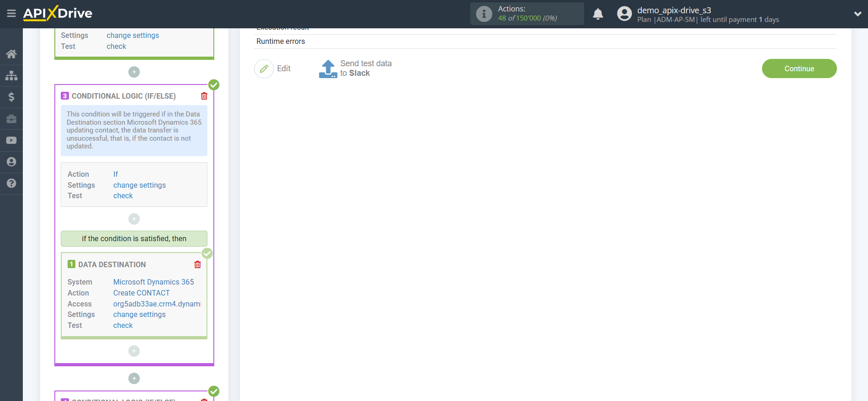Open the briefcase icon in sidebar
The image size is (868, 401).
(11, 119)
